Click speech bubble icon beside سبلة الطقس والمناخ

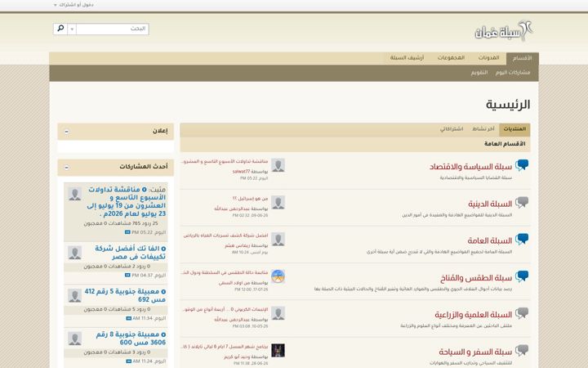(522, 276)
